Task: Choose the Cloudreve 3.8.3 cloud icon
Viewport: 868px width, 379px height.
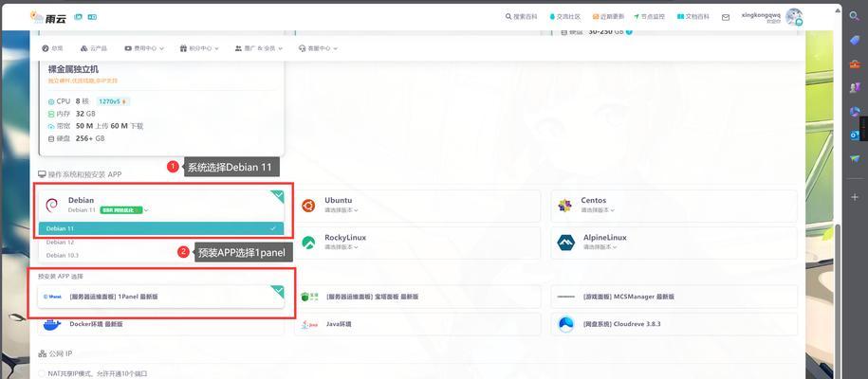Action: (x=565, y=324)
